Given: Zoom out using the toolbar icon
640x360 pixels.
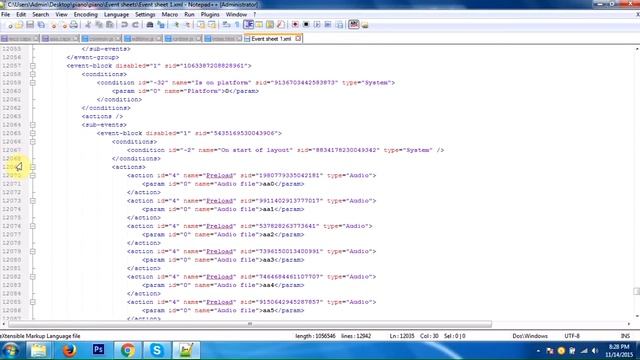Looking at the screenshot, I should (187, 25).
